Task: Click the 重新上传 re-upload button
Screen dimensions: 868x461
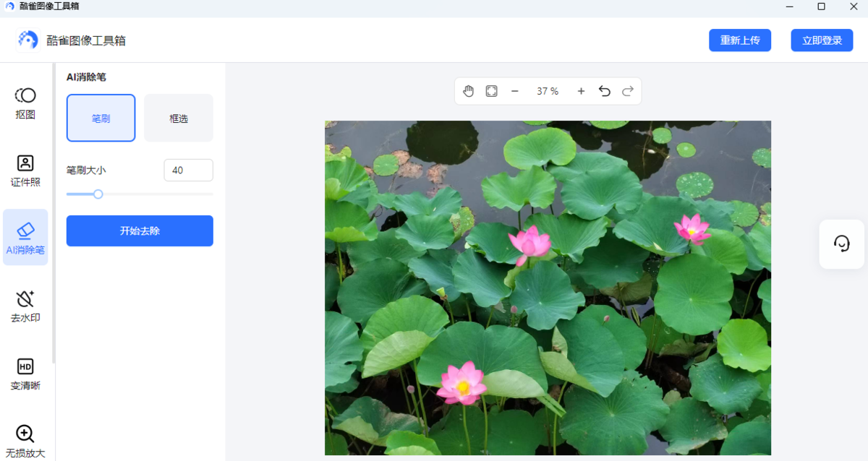Action: [739, 40]
